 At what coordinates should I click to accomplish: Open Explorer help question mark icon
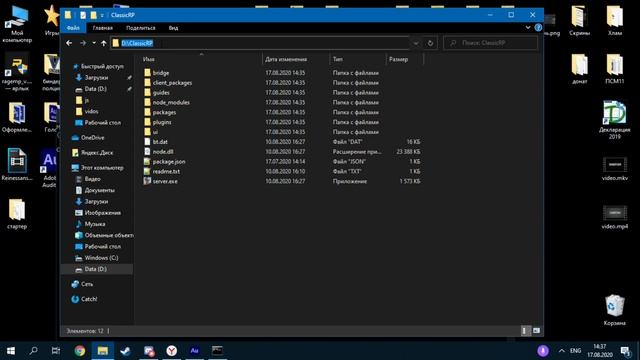[x=538, y=27]
